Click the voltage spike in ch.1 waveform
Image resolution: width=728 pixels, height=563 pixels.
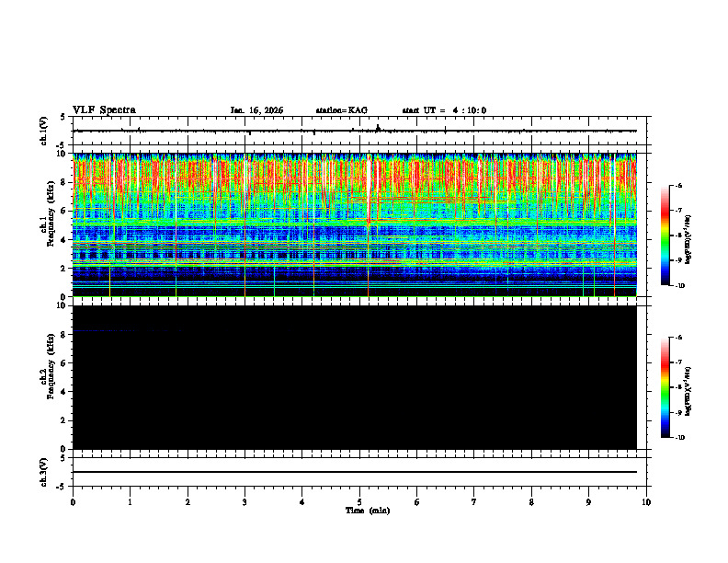378,128
